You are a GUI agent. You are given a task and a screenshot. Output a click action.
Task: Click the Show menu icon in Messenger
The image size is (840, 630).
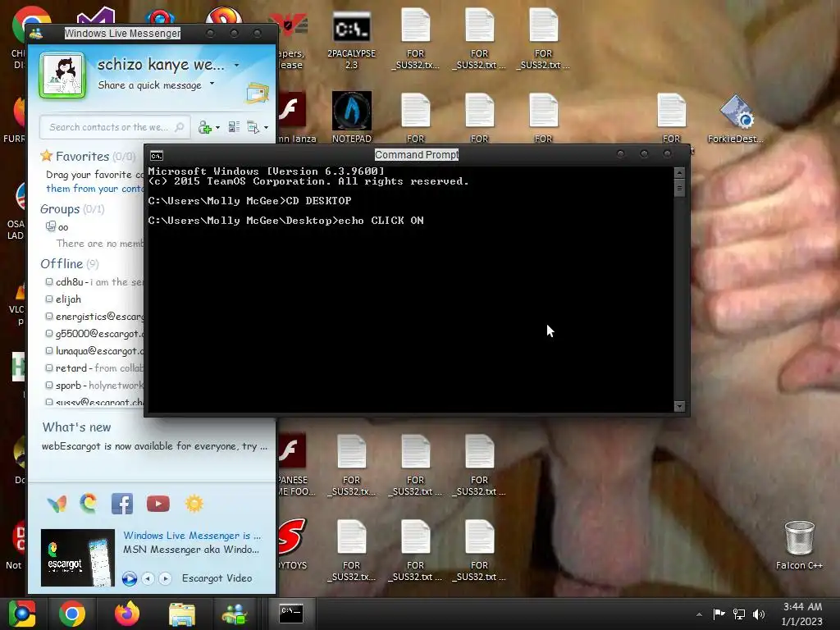pos(253,127)
